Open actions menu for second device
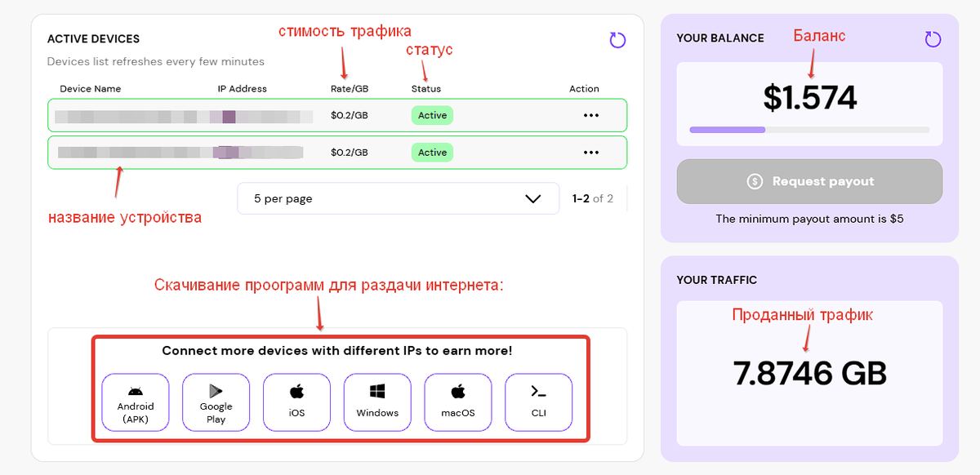This screenshot has height=475, width=980. [x=591, y=153]
